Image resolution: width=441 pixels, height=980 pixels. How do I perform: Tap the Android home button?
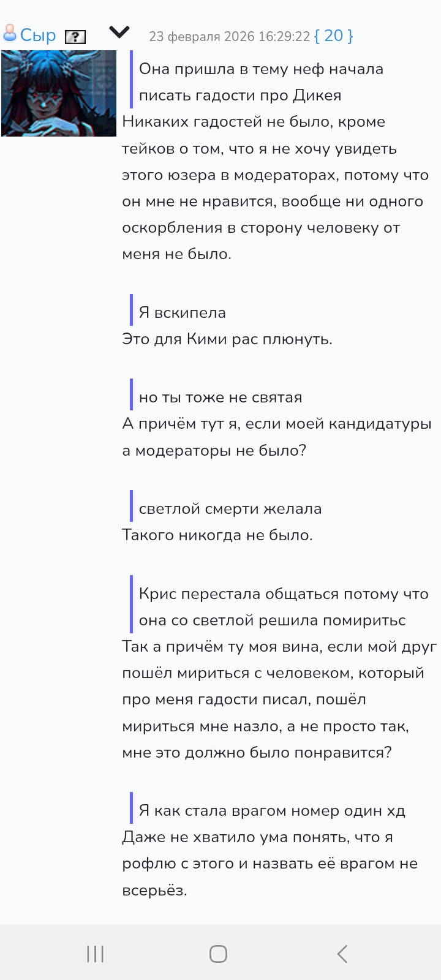click(219, 954)
